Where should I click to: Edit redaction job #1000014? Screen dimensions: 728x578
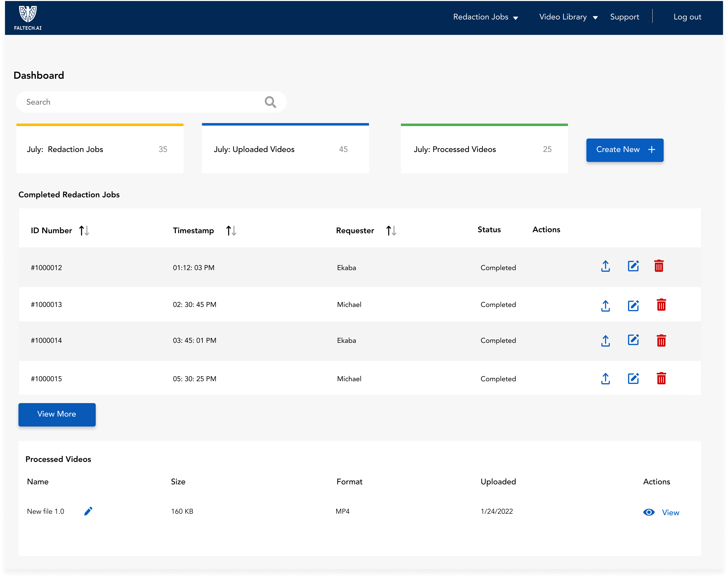(x=633, y=340)
